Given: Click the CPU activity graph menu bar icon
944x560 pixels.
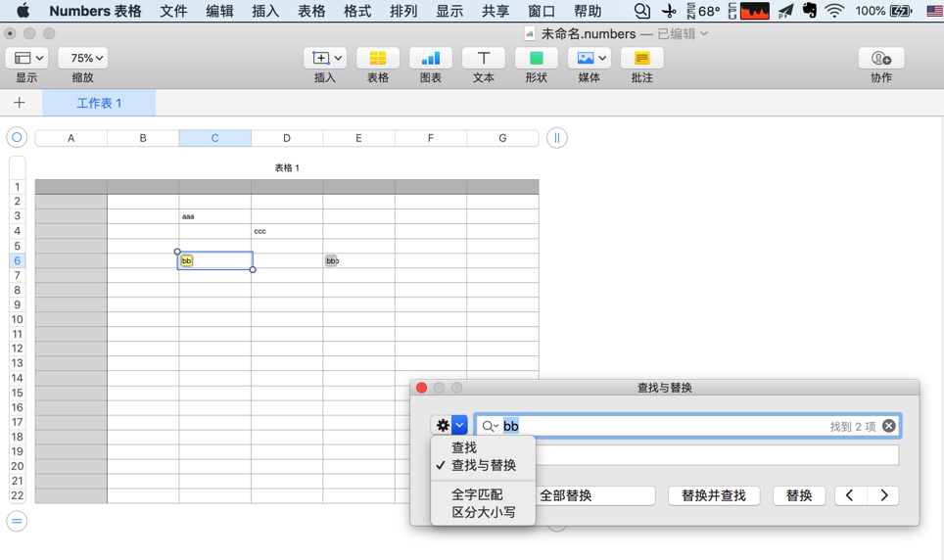Looking at the screenshot, I should click(755, 11).
